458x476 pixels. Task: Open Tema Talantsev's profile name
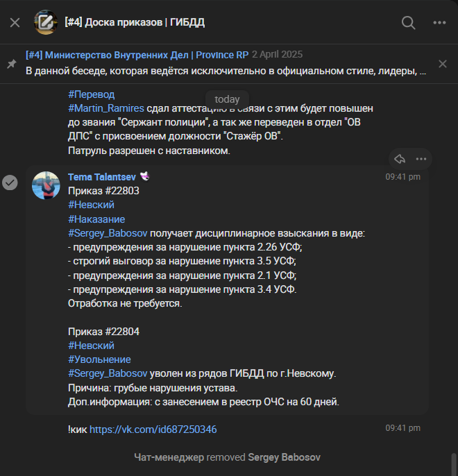(x=102, y=177)
